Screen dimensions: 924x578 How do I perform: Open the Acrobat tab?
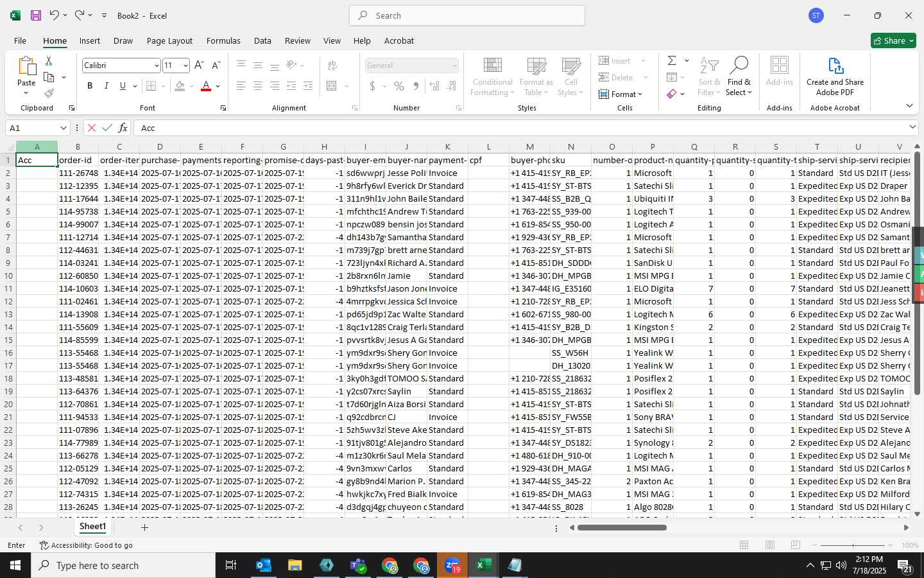click(x=399, y=40)
